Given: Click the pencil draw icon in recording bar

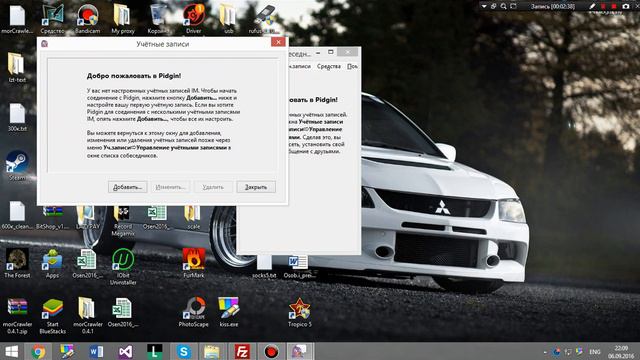Looking at the screenshot, I should click(592, 6).
